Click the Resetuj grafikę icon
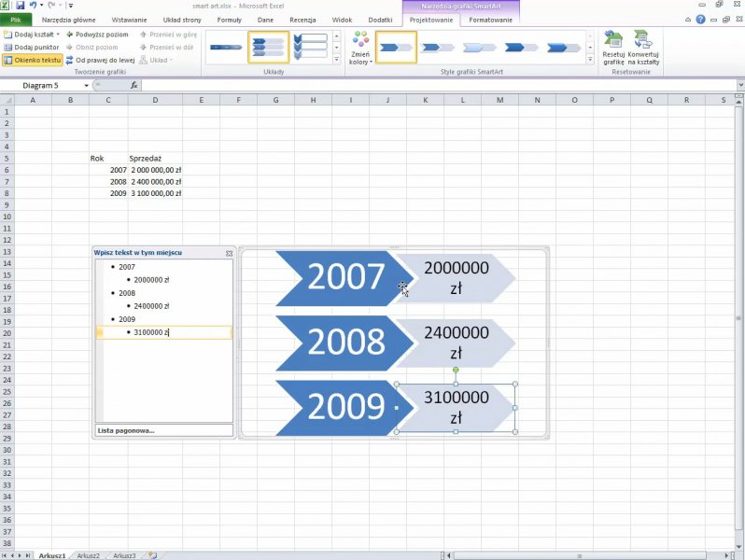 (613, 47)
